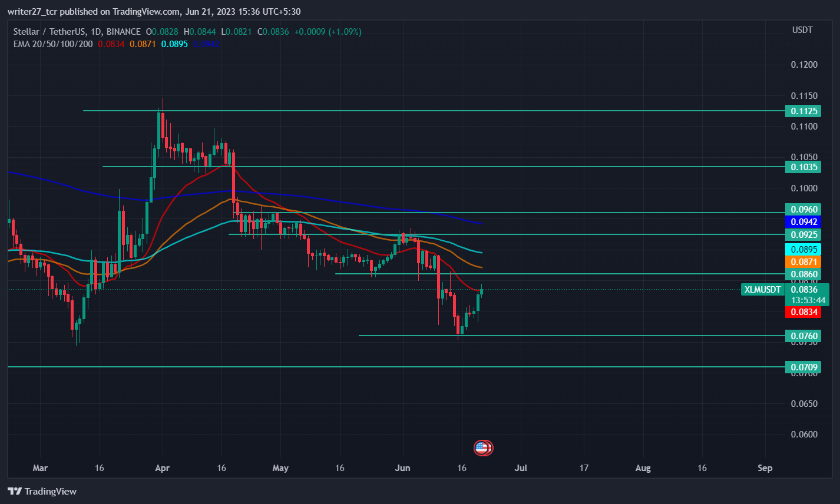Click the Sep label on time axis
Viewport: 840px width, 504px height.
(765, 468)
